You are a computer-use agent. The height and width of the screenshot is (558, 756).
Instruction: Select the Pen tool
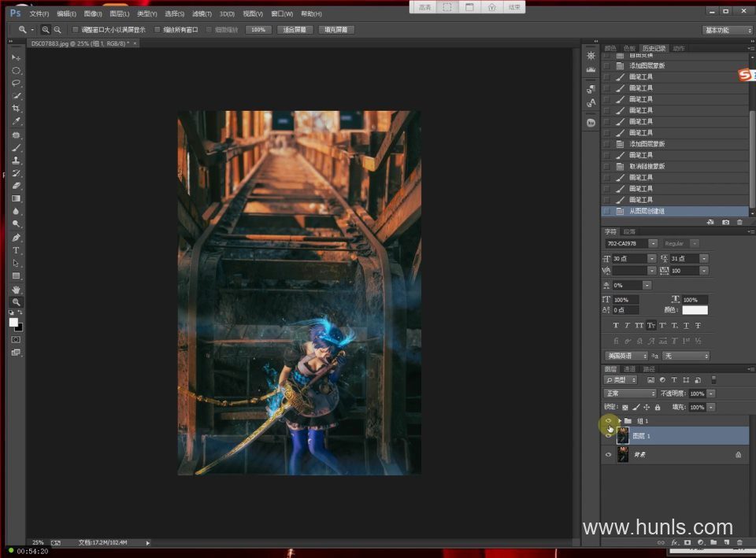click(x=16, y=238)
